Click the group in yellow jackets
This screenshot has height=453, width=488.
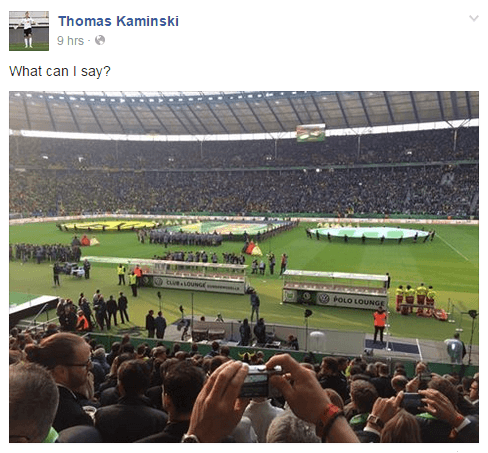point(416,299)
